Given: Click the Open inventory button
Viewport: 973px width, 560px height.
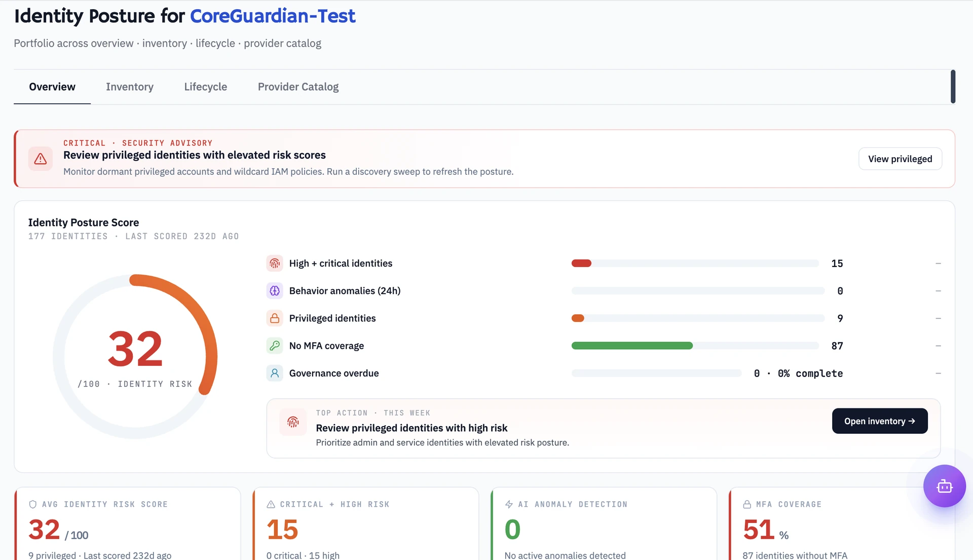Looking at the screenshot, I should (880, 421).
